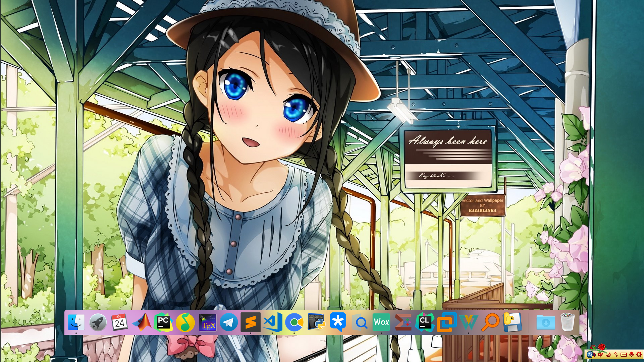Open Telegram from the dock
Screen dimensions: 644x362
pyautogui.click(x=229, y=322)
